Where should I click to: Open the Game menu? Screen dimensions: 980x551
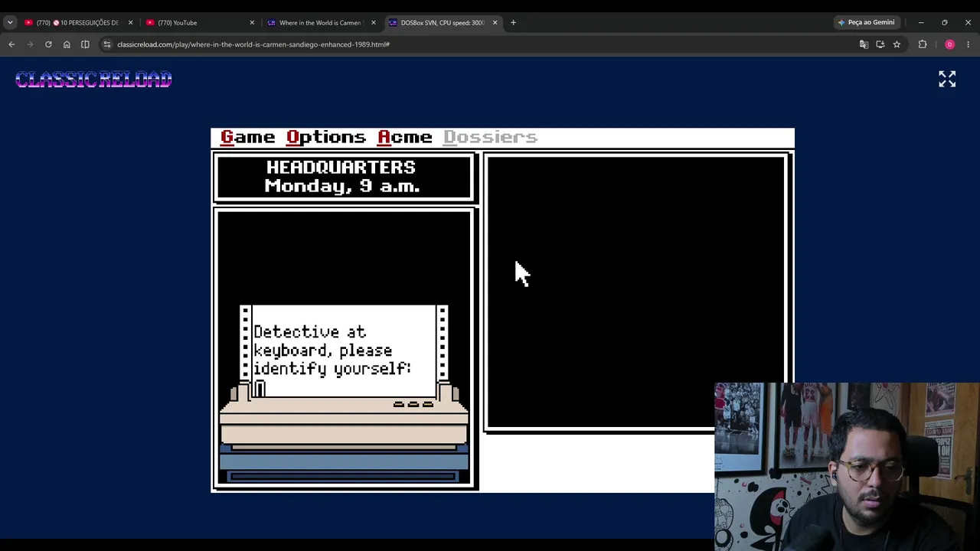(x=247, y=138)
